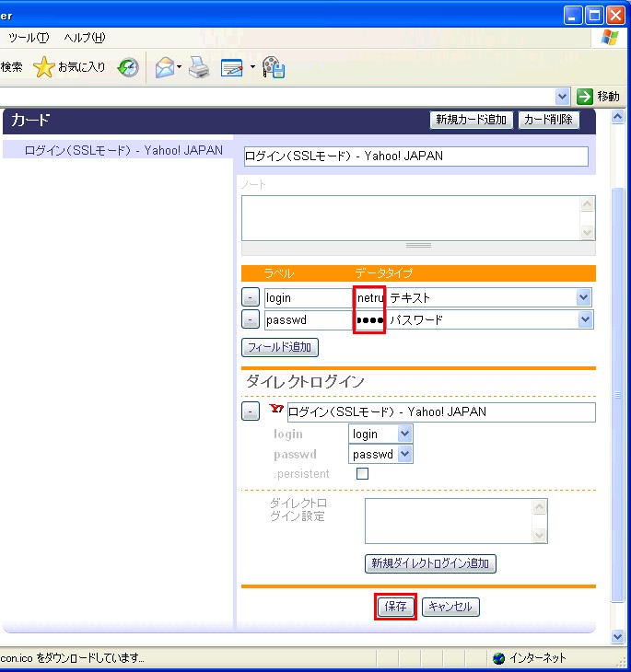
Task: Click the 移動 Go button label
Action: (x=608, y=97)
